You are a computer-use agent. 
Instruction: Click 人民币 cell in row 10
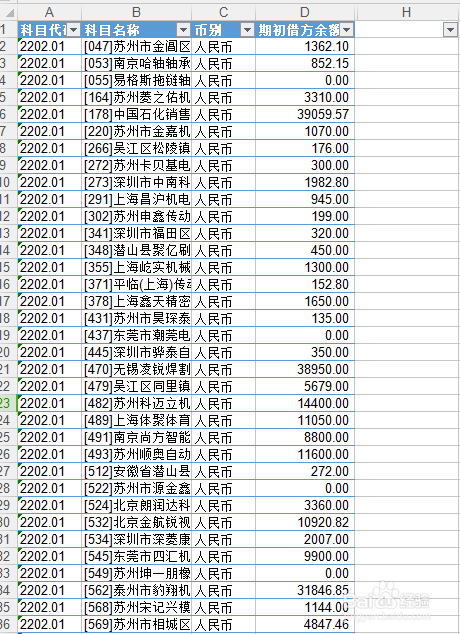223,182
